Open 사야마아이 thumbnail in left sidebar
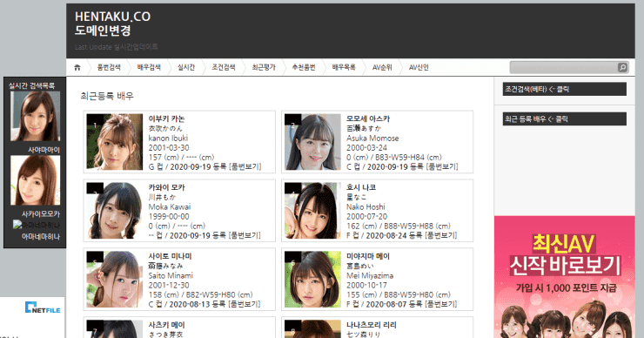This screenshot has width=644, height=338. [x=36, y=117]
